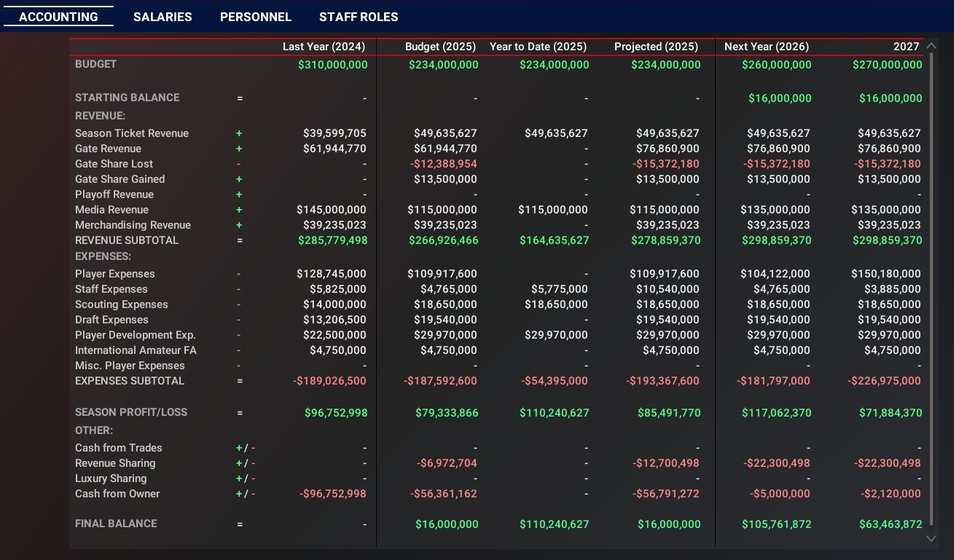Screen dimensions: 954x560
Task: Click the Final Balance value for 2027
Action: [x=887, y=524]
